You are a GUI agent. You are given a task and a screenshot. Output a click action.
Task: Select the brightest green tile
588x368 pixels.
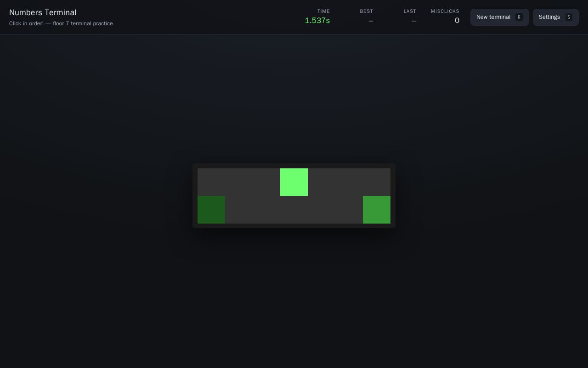[294, 182]
